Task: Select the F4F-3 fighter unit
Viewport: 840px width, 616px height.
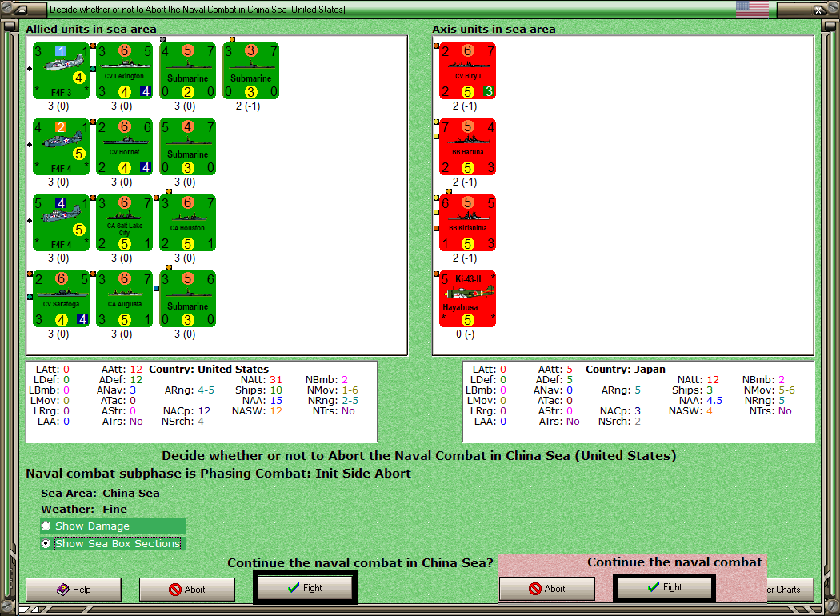Action: pyautogui.click(x=61, y=70)
